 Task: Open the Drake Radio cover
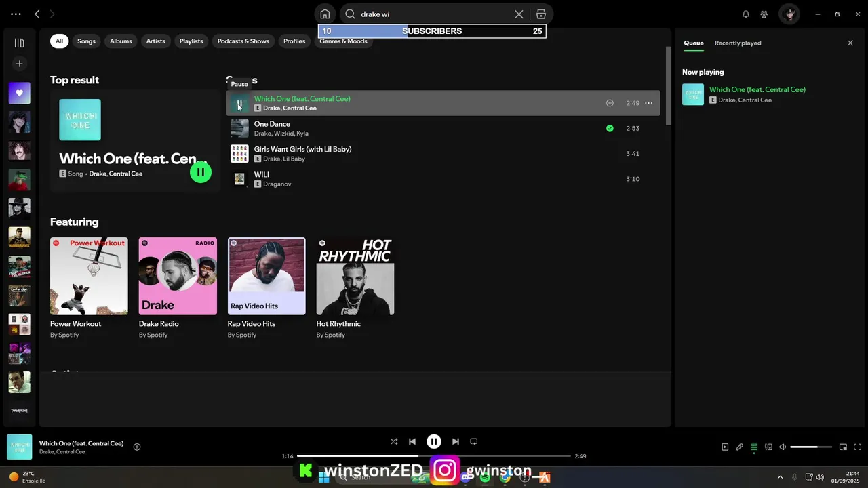[178, 276]
